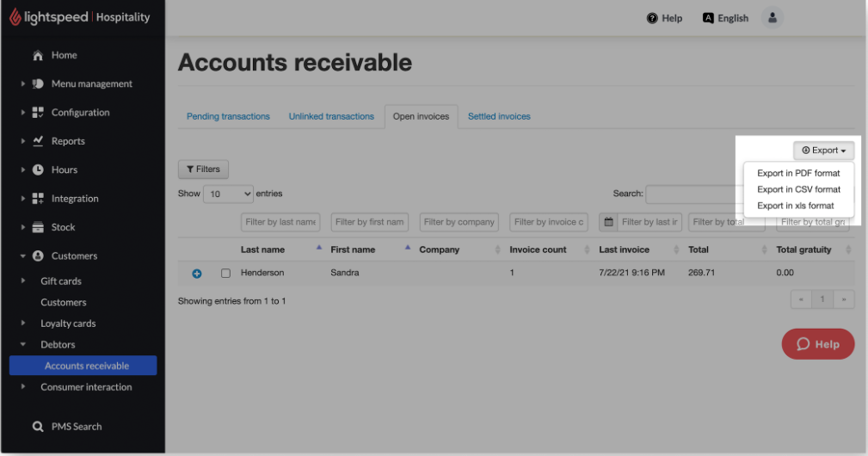Click the user profile icon in header
This screenshot has height=456, width=868.
(772, 18)
